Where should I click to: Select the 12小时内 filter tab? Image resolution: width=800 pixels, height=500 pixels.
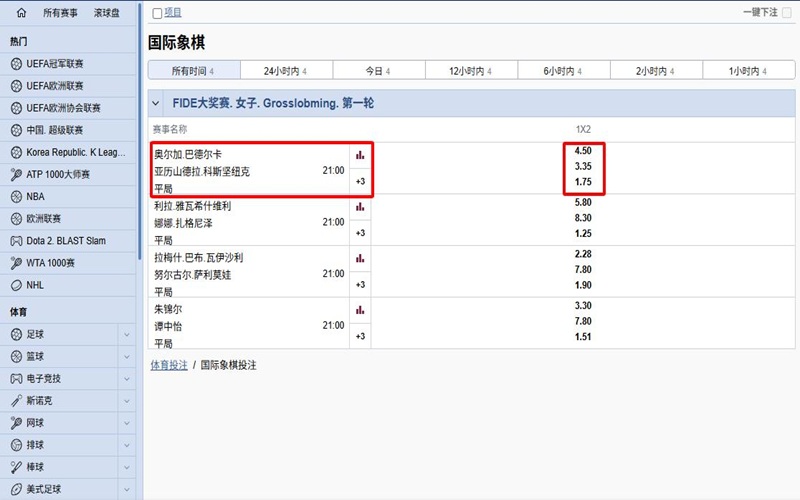click(x=471, y=70)
